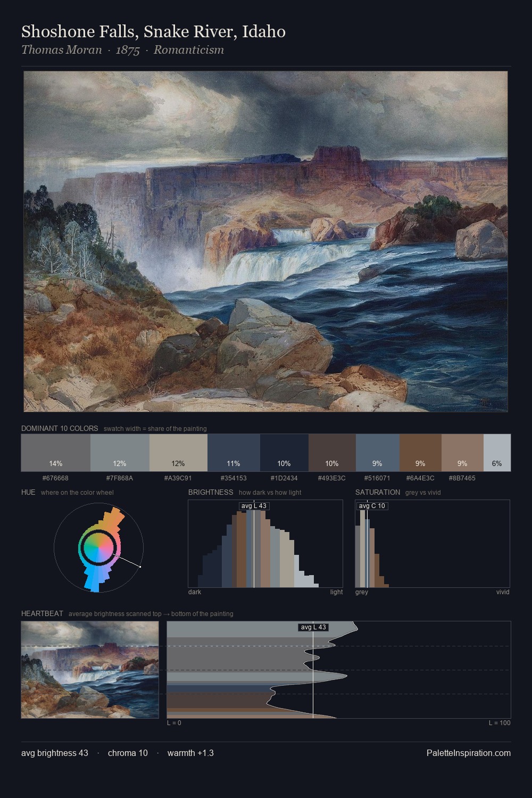532x798 pixels.
Task: Click the hex code text "#516071"
Action: (378, 478)
